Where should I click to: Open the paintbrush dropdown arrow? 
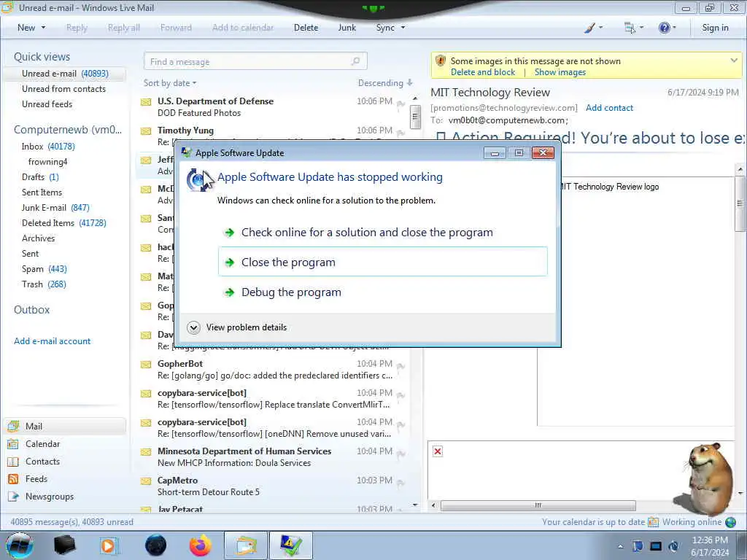click(600, 28)
